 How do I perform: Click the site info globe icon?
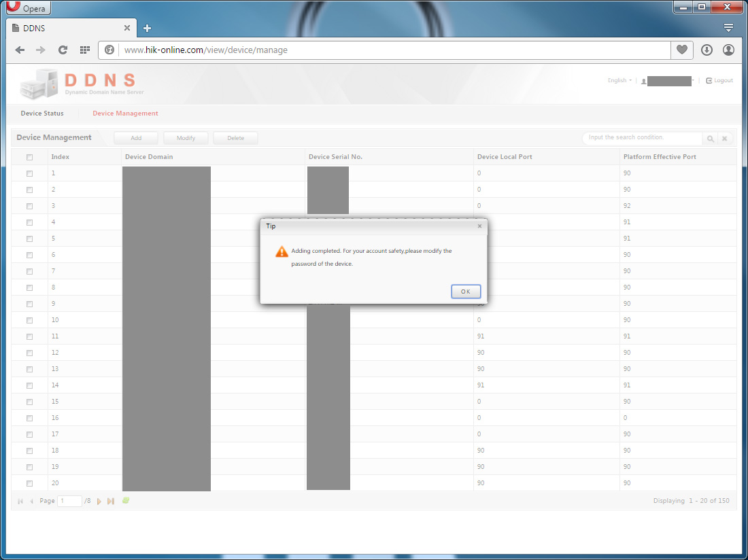tap(109, 50)
